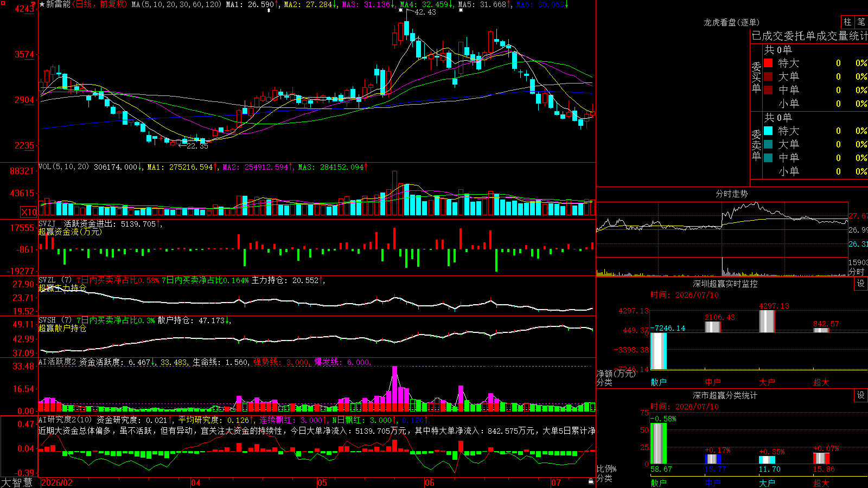Click the 中户 2106.43 bar in 实时监控
This screenshot has width=868, height=488.
point(713,327)
